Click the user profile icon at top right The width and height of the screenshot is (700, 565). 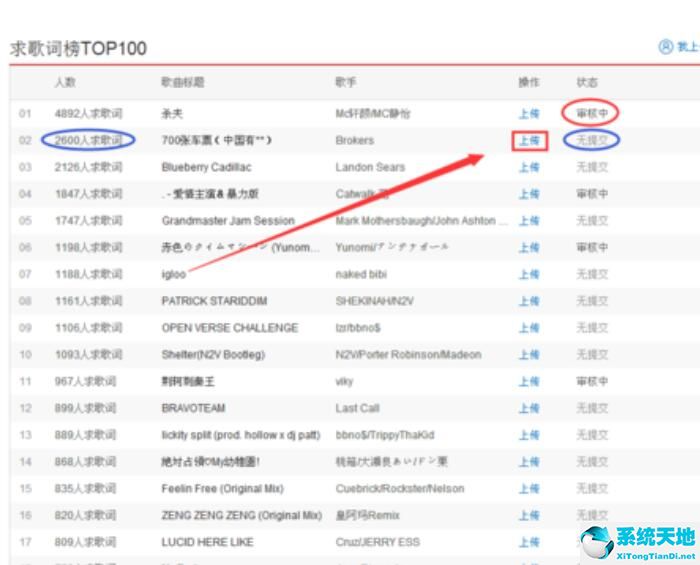coord(666,46)
